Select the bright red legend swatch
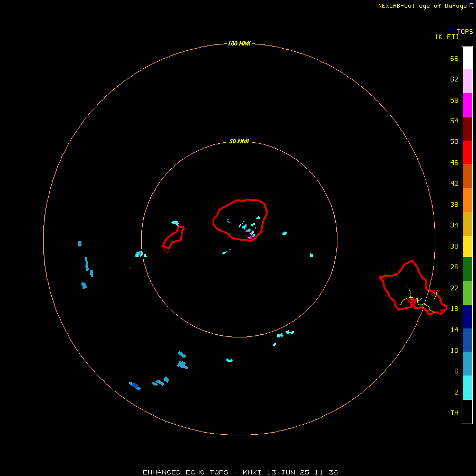Viewport: 476px width, 476px height. (x=467, y=152)
